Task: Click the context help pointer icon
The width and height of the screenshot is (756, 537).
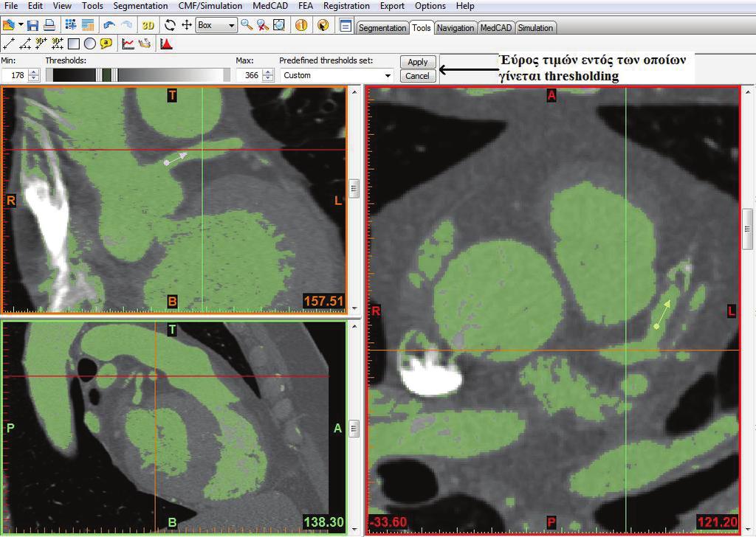Action: pos(323,25)
